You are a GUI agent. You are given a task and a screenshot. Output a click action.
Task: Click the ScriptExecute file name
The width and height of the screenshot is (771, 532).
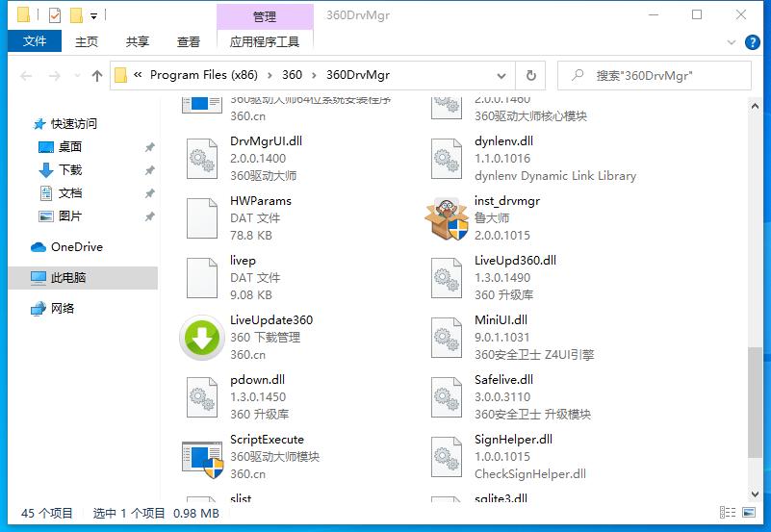267,440
